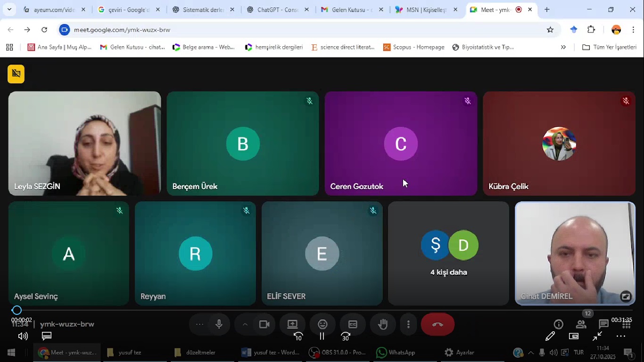Click the raise hand icon
This screenshot has height=362, width=644.
[383, 324]
